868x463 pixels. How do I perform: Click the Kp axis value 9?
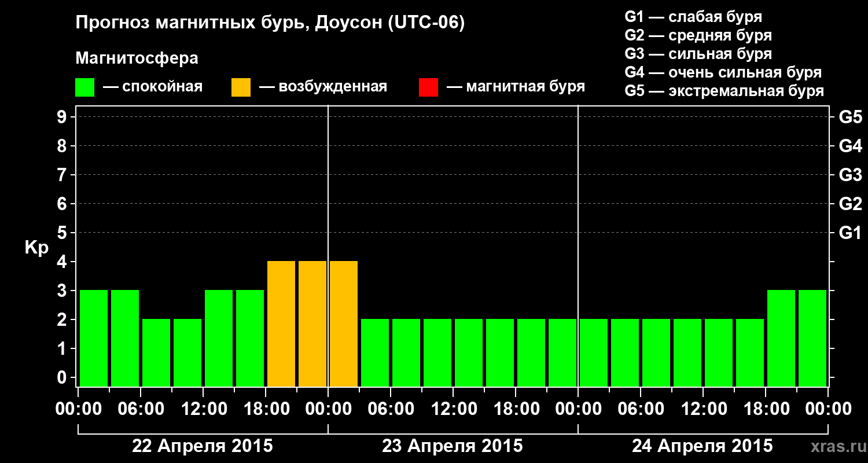[x=63, y=117]
